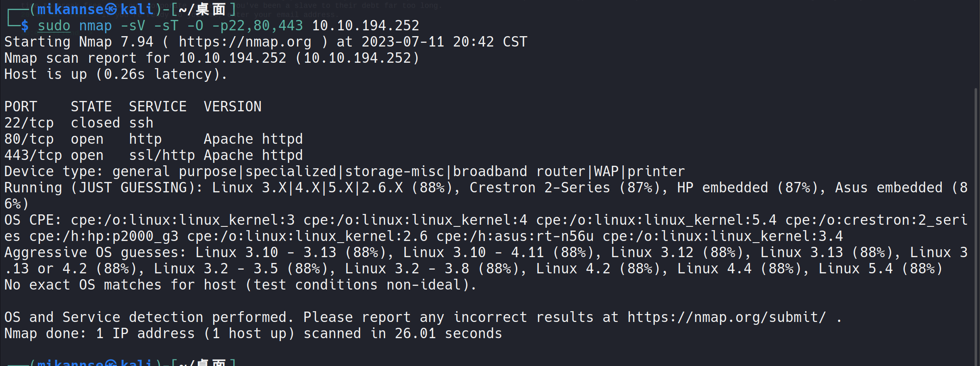Click the SERVICE column header

[157, 107]
